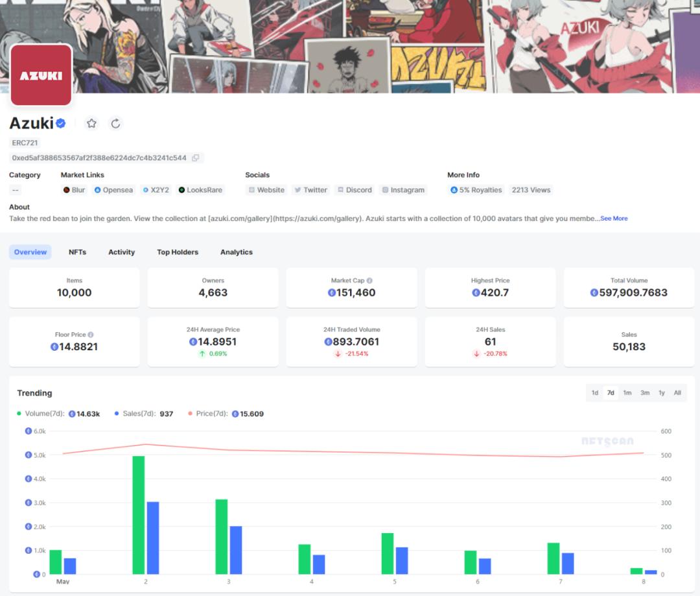Click the Azuki red logo avatar
Image resolution: width=700 pixels, height=596 pixels.
point(41,75)
